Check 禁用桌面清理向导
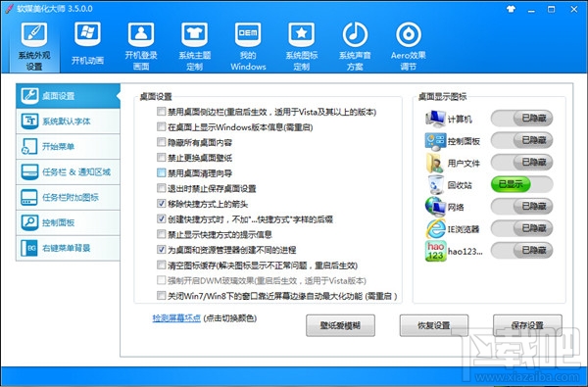Screen dimensions: 588x387 tap(162, 172)
